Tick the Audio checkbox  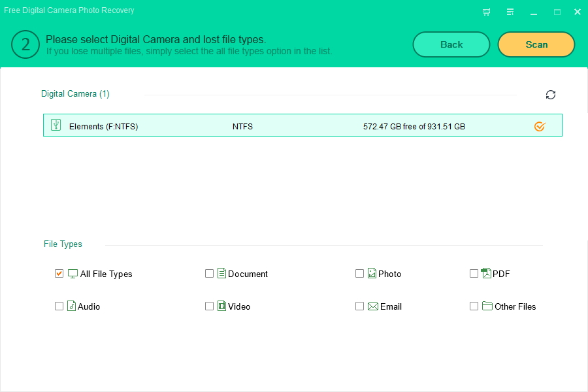coord(59,306)
